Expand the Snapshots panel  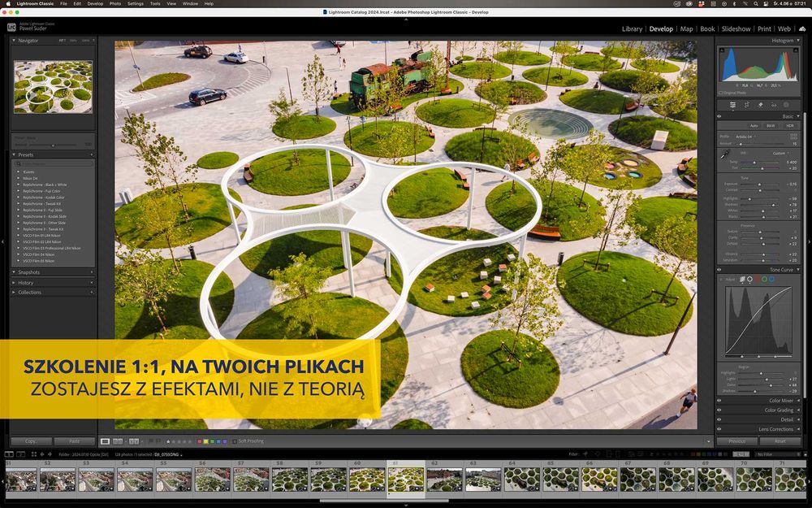(14, 272)
